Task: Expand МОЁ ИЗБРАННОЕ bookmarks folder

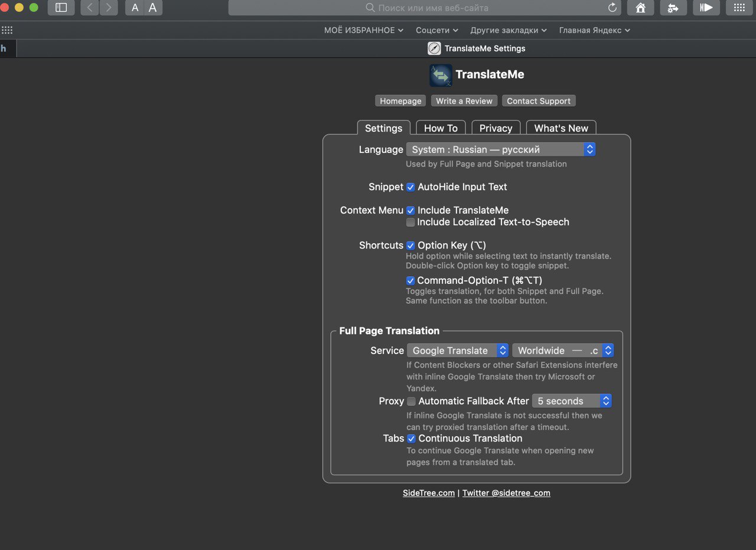Action: pyautogui.click(x=364, y=30)
